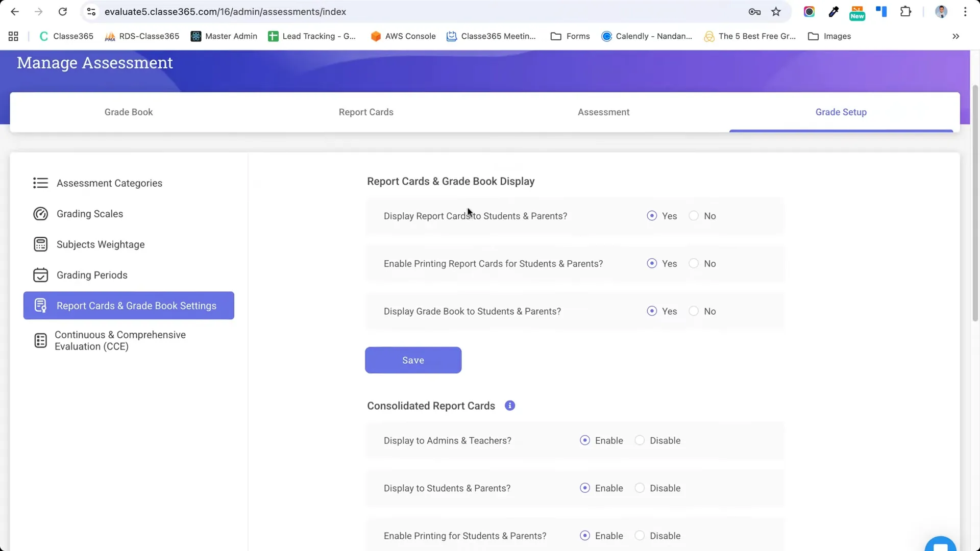This screenshot has height=551, width=980.
Task: Open the Chrome three-dot menu
Action: tap(966, 11)
